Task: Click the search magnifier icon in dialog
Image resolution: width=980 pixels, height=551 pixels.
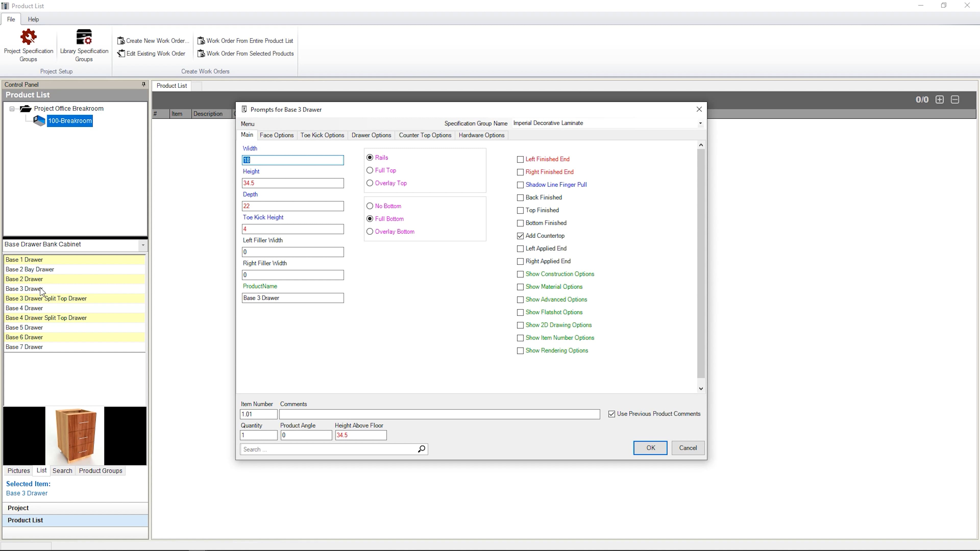Action: [421, 449]
